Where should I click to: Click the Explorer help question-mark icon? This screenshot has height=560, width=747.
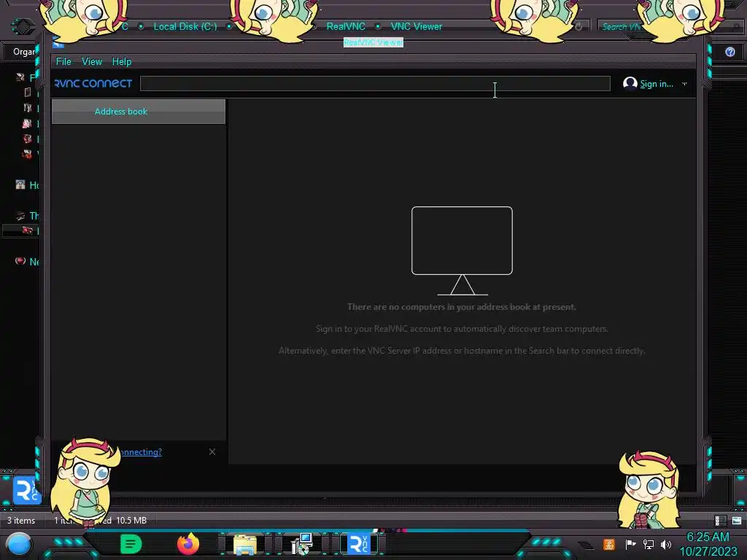[729, 52]
